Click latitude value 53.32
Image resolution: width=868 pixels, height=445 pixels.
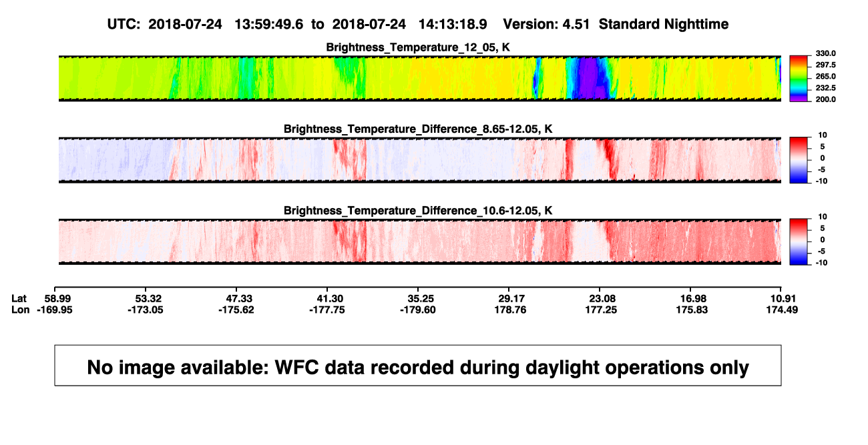[x=149, y=298]
